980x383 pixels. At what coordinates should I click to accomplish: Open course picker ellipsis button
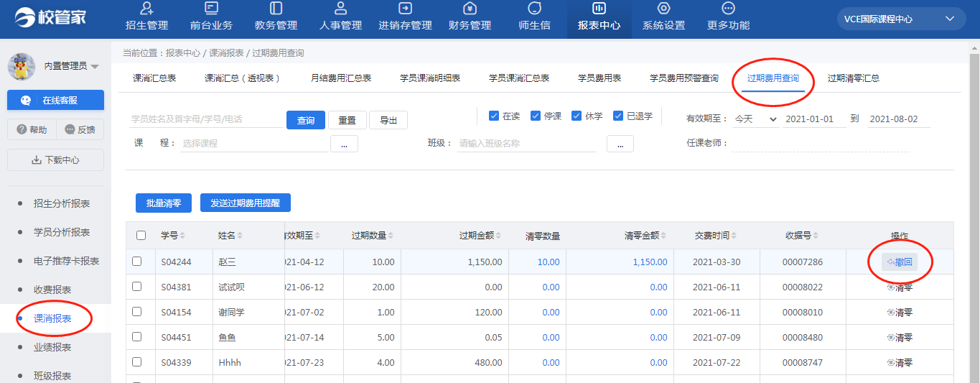pyautogui.click(x=344, y=144)
